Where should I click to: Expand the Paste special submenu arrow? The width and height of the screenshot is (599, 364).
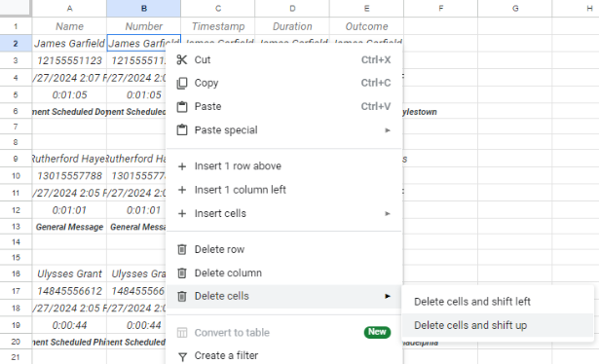[388, 130]
